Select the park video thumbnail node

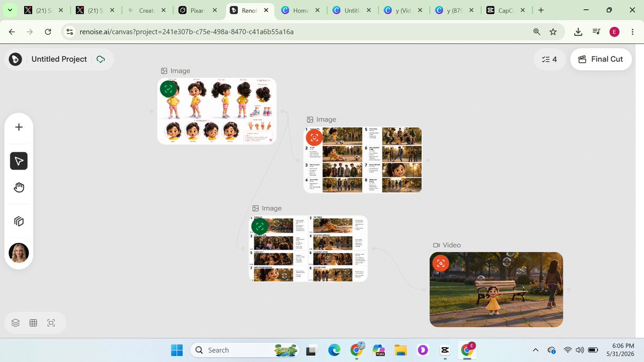(496, 290)
